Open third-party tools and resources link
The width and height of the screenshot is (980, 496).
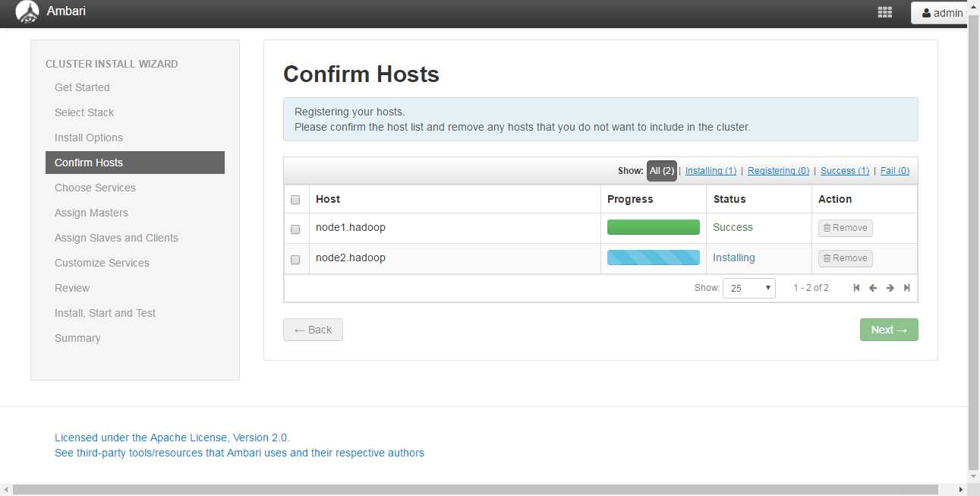coord(239,453)
